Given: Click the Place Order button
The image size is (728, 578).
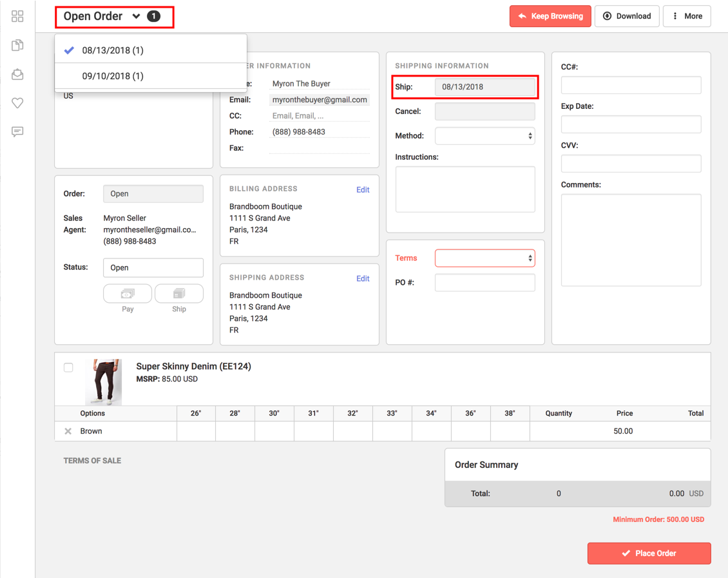Looking at the screenshot, I should (x=649, y=553).
